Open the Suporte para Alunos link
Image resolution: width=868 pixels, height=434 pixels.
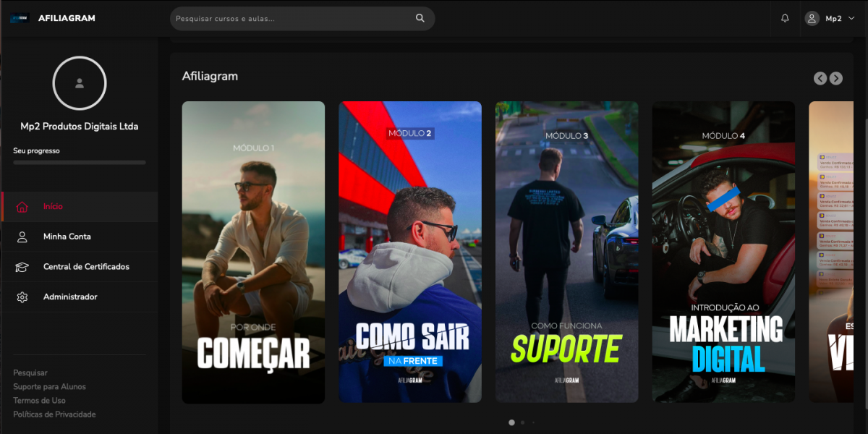49,387
